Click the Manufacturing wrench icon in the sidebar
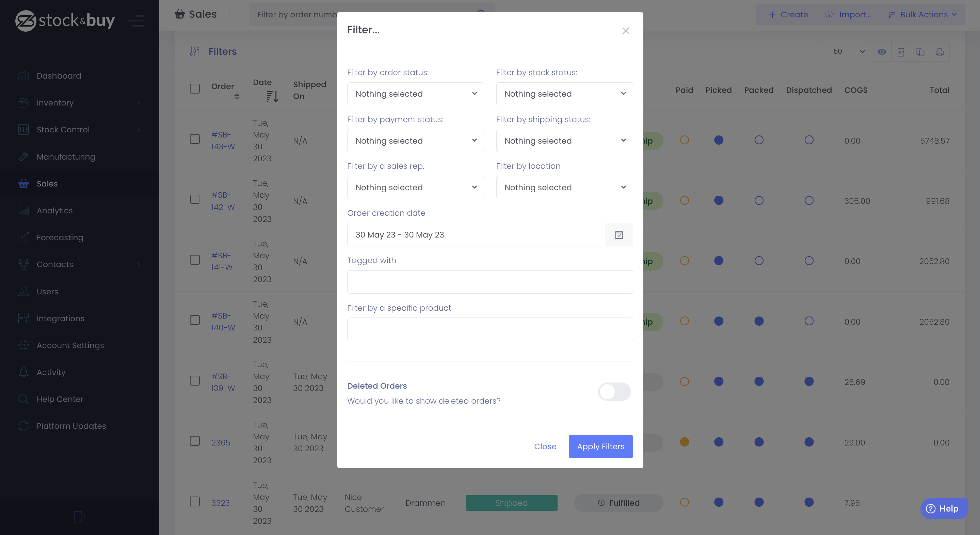The width and height of the screenshot is (980, 535). [23, 157]
